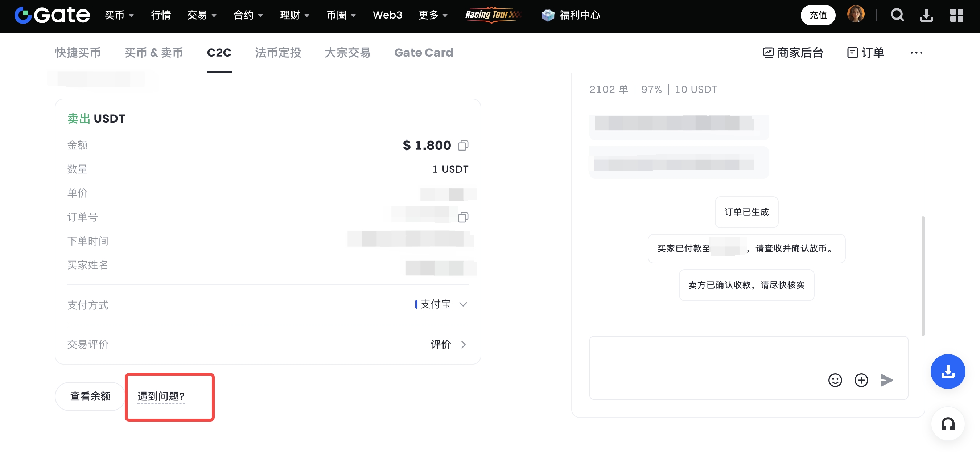The width and height of the screenshot is (980, 452).
Task: Click the 遇到问题? link
Action: (x=161, y=396)
